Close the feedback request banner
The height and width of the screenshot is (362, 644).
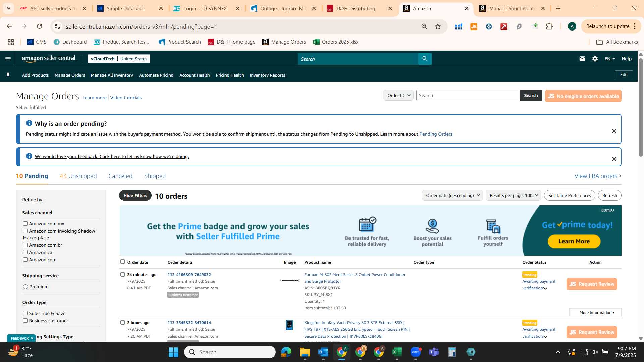coord(614,159)
